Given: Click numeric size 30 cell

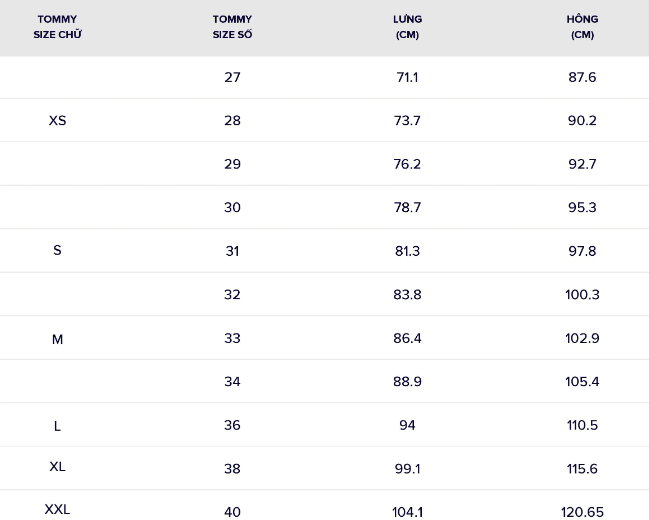Looking at the screenshot, I should pyautogui.click(x=232, y=207).
